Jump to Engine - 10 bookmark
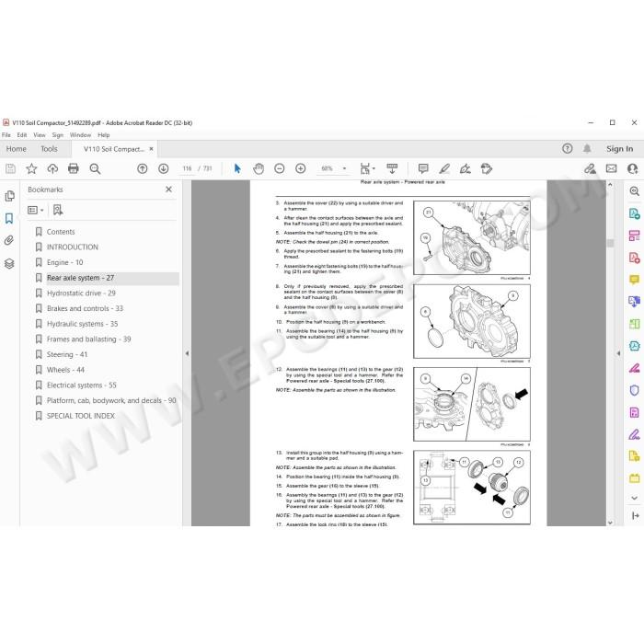This screenshot has width=644, height=644. [x=65, y=262]
